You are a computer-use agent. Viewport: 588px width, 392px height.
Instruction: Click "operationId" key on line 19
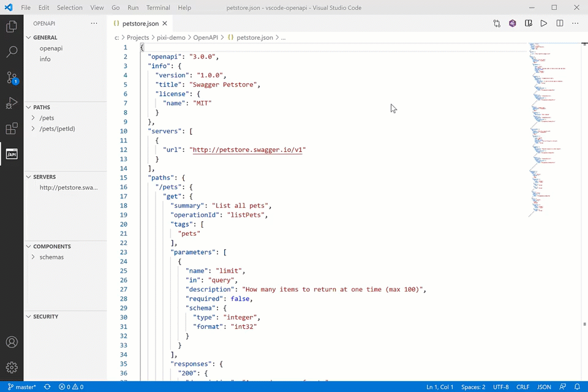click(x=195, y=215)
